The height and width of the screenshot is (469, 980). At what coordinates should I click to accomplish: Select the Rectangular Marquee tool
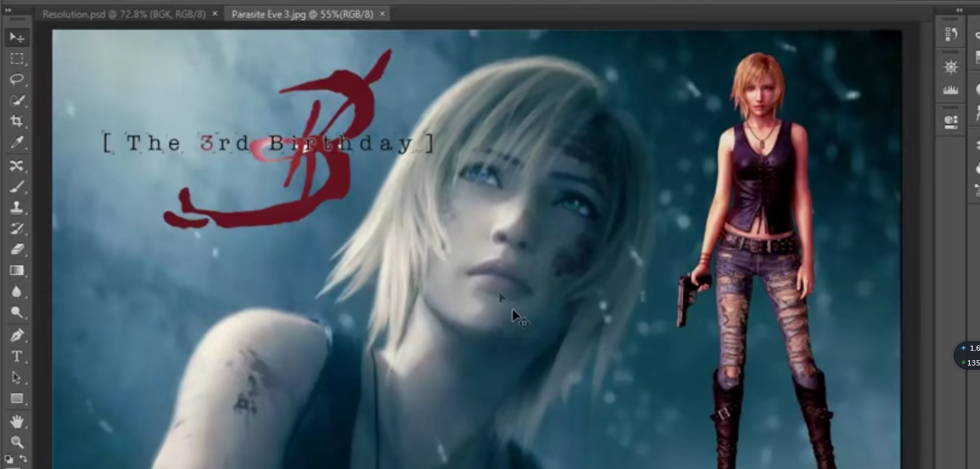click(17, 59)
